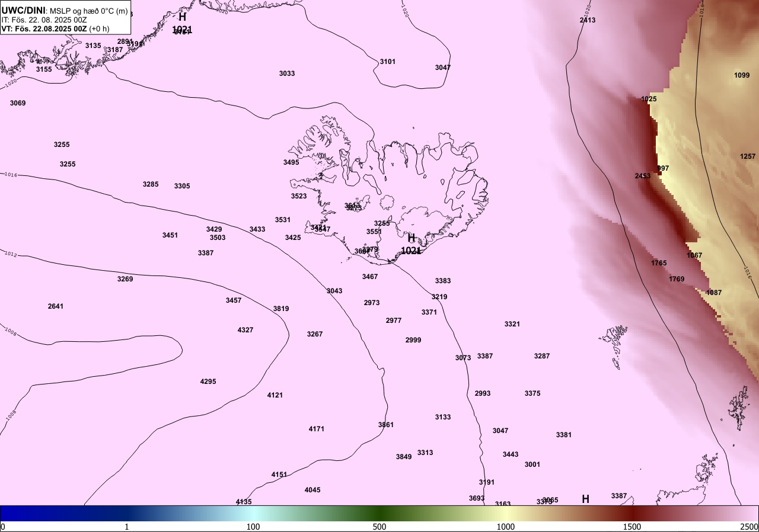759x532 pixels.
Task: Click the value 2641 on the map
Action: (x=56, y=306)
